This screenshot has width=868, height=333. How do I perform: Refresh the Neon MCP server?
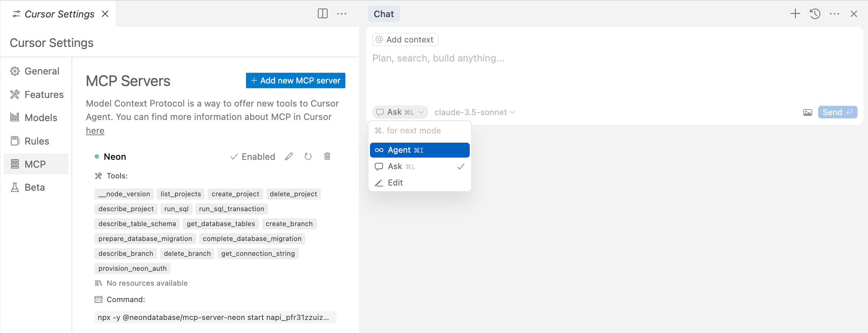[308, 156]
